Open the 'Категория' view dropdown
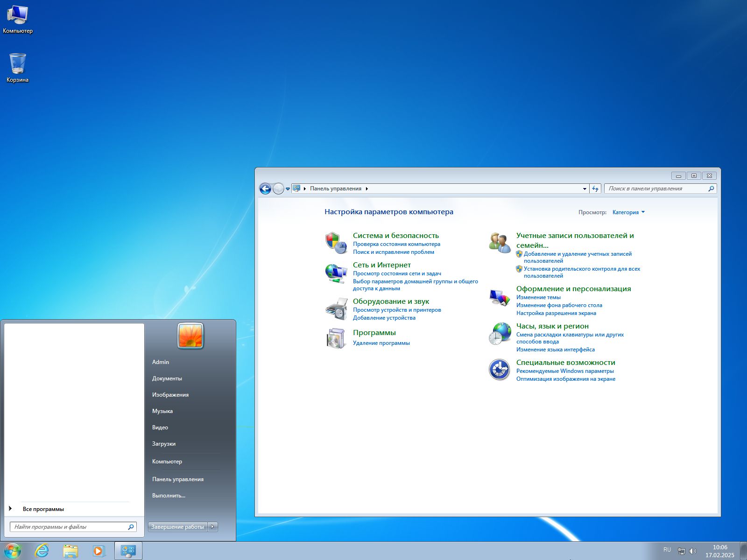This screenshot has height=560, width=747. (628, 212)
